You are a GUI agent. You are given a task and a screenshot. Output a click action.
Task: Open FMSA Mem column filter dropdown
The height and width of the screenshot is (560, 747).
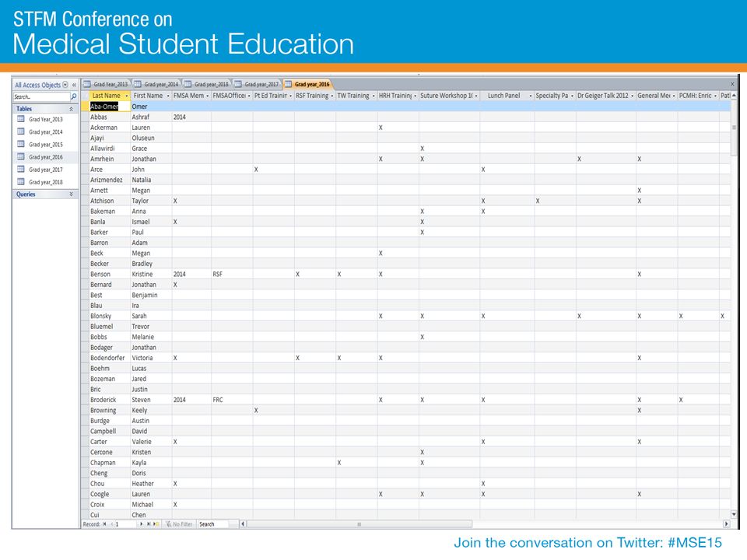[208, 96]
